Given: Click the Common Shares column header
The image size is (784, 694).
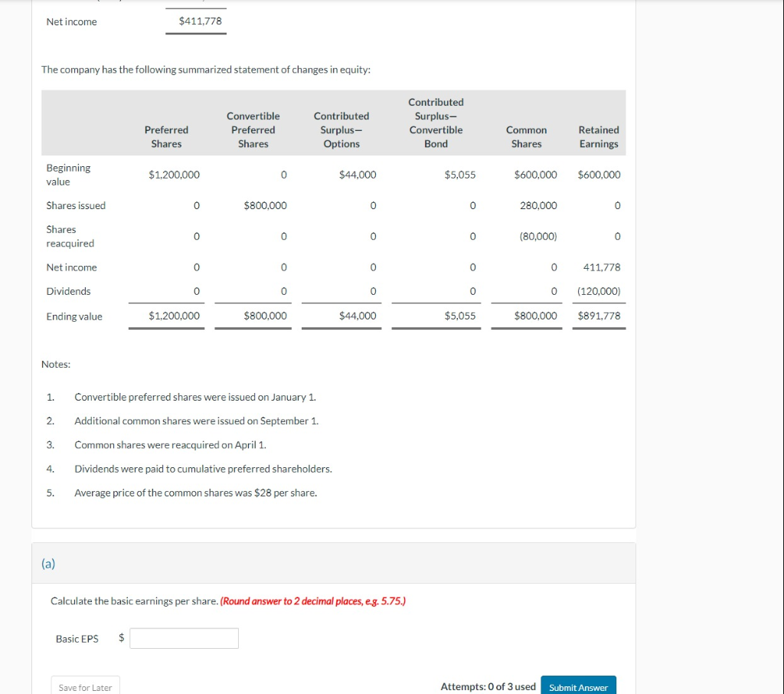Looking at the screenshot, I should click(527, 137).
